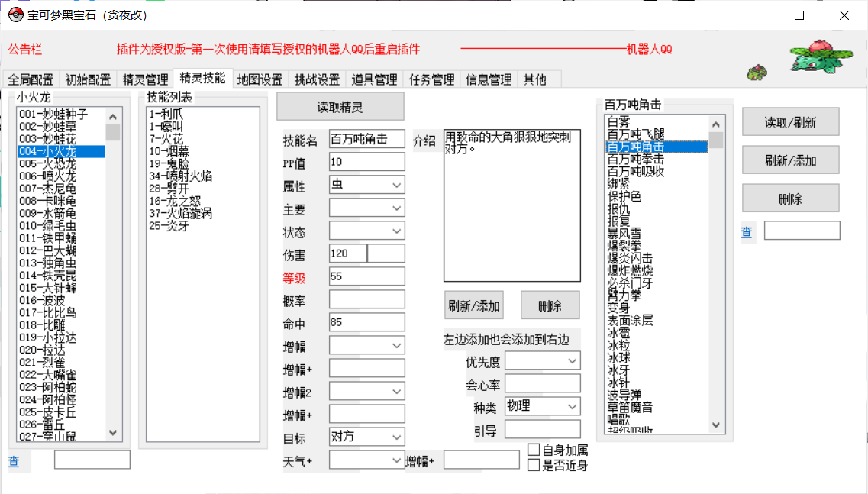The width and height of the screenshot is (868, 494).
Task: Select 007-杰尼龟 in the Pokemon list
Action: click(48, 189)
